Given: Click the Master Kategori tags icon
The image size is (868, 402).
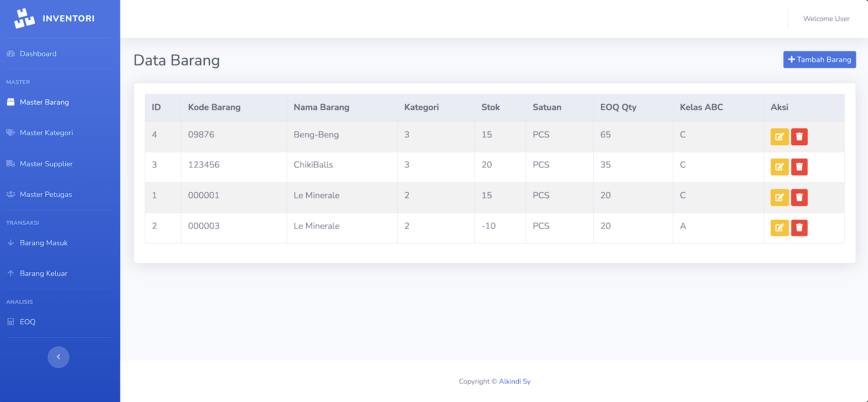Looking at the screenshot, I should 11,132.
